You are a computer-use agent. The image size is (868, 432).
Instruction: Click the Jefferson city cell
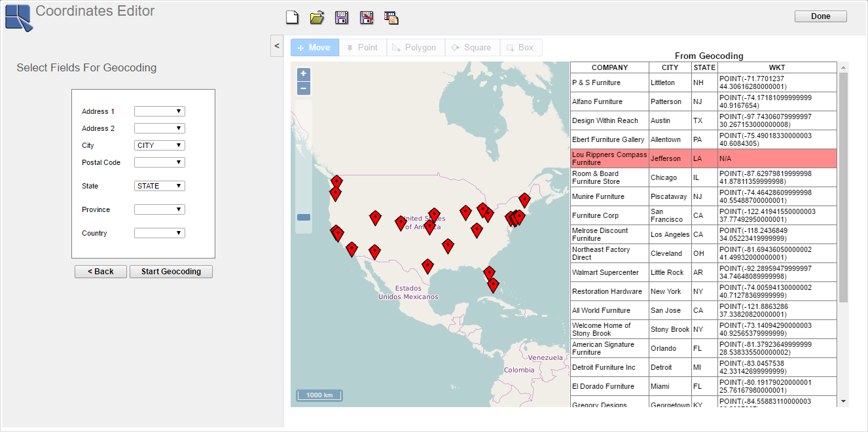point(670,158)
